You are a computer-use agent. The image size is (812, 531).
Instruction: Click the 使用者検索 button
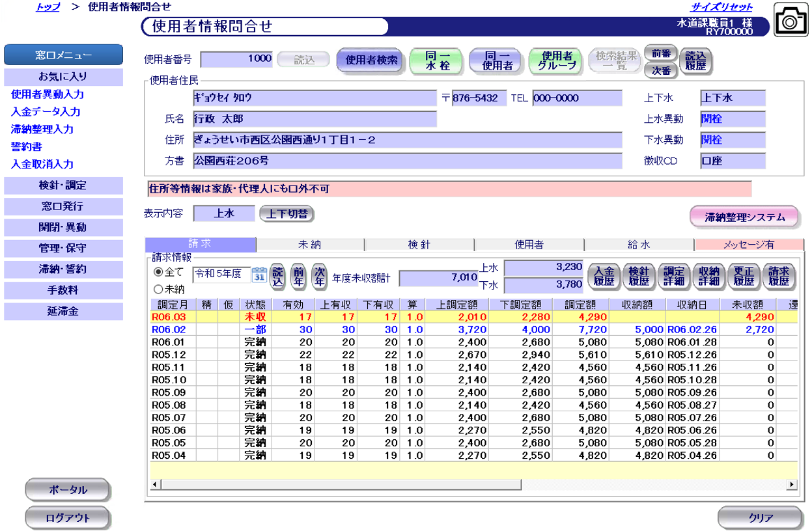click(x=371, y=61)
